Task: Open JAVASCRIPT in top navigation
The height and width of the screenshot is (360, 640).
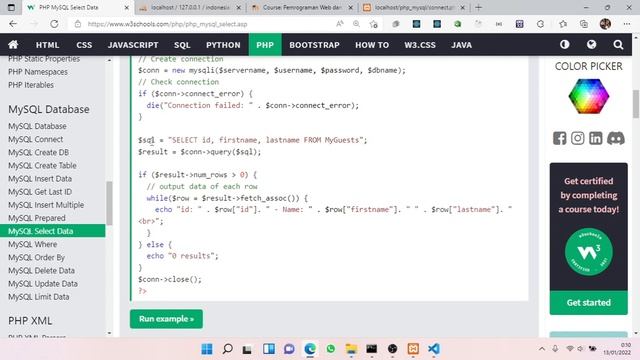Action: pos(133,45)
